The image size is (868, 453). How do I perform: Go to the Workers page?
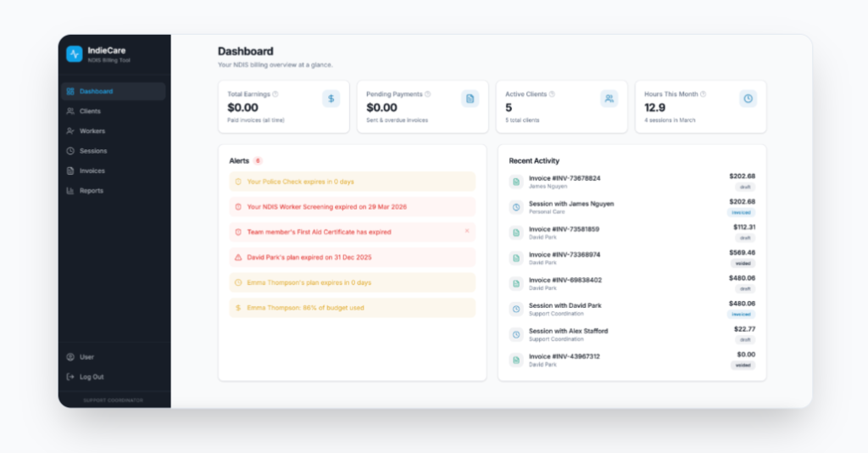(x=114, y=131)
